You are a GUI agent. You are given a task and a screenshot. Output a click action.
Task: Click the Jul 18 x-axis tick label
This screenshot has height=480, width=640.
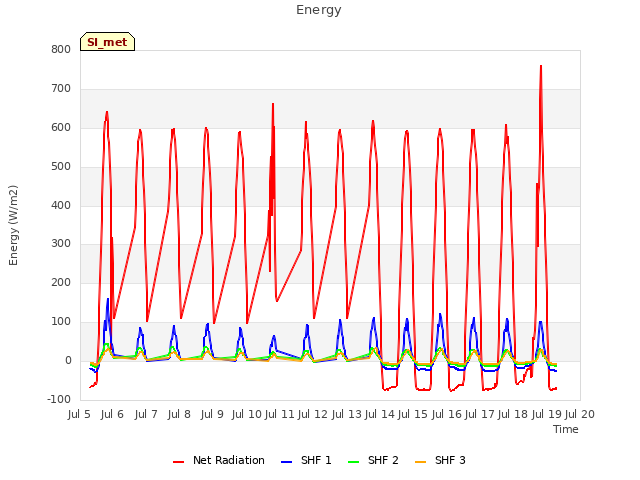(513, 414)
